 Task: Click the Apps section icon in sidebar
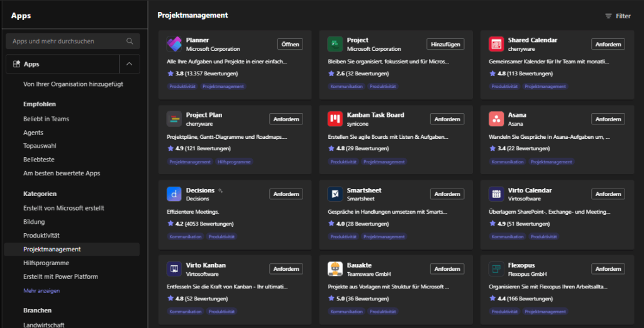[17, 64]
